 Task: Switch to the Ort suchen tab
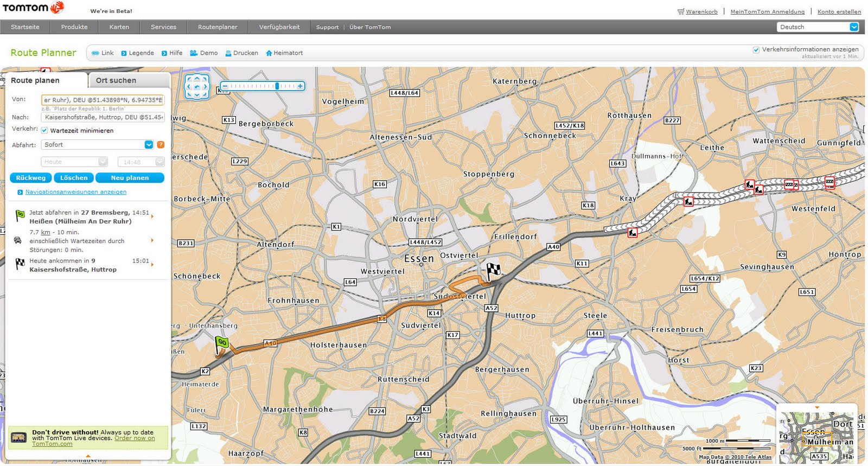click(x=129, y=80)
